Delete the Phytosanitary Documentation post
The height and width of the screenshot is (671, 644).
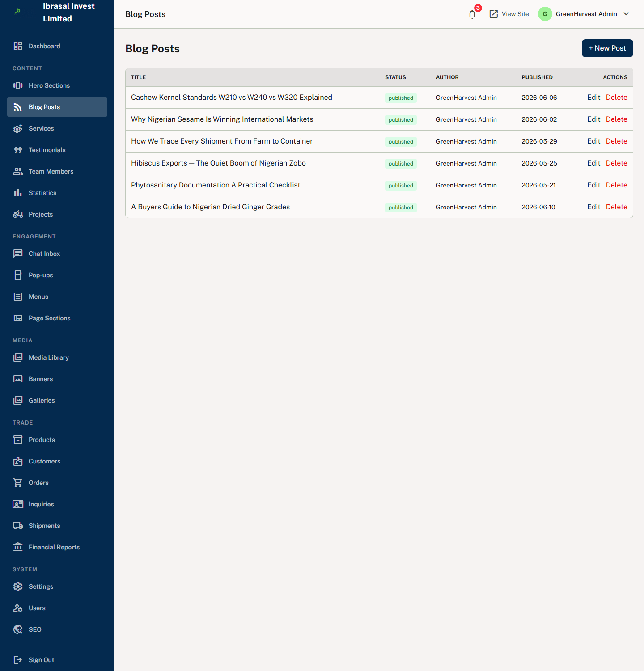click(616, 185)
